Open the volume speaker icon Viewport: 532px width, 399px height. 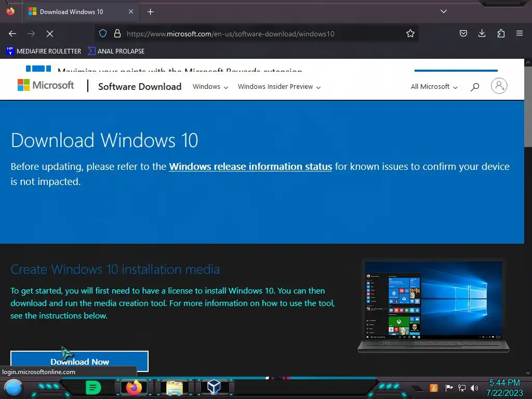coord(474,388)
